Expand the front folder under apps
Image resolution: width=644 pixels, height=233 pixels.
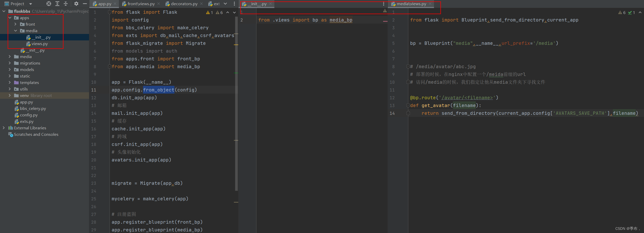click(x=16, y=24)
